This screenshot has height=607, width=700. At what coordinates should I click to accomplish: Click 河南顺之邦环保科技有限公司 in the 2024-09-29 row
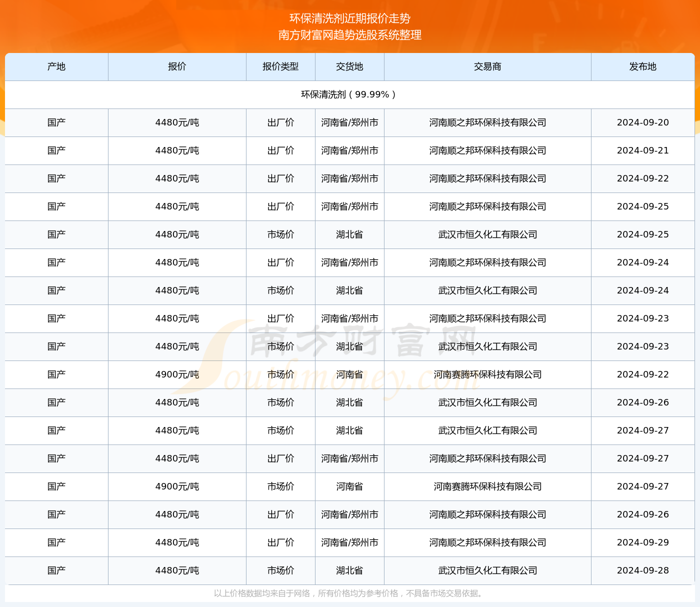[x=487, y=542]
